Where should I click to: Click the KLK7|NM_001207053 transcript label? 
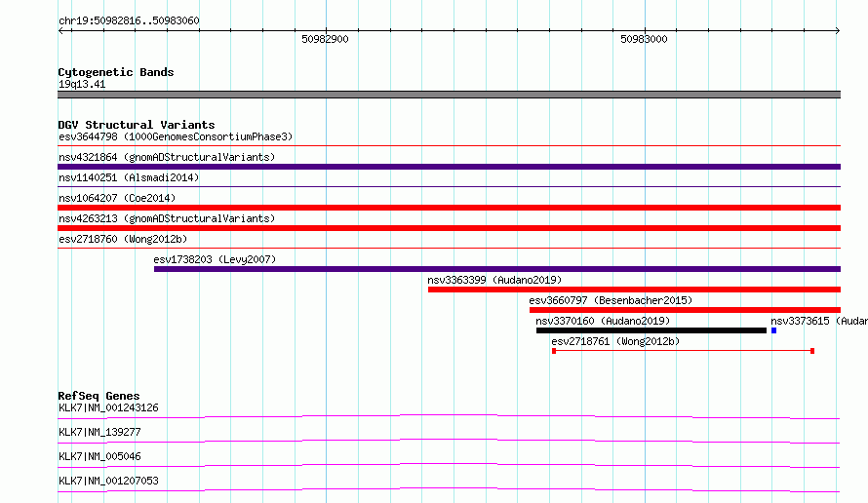click(108, 481)
